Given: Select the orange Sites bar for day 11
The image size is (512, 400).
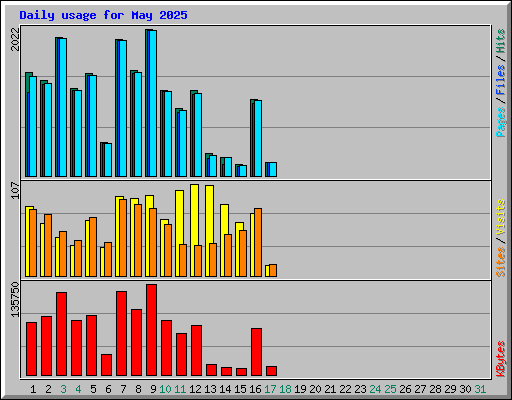Looking at the screenshot, I should click(183, 260).
